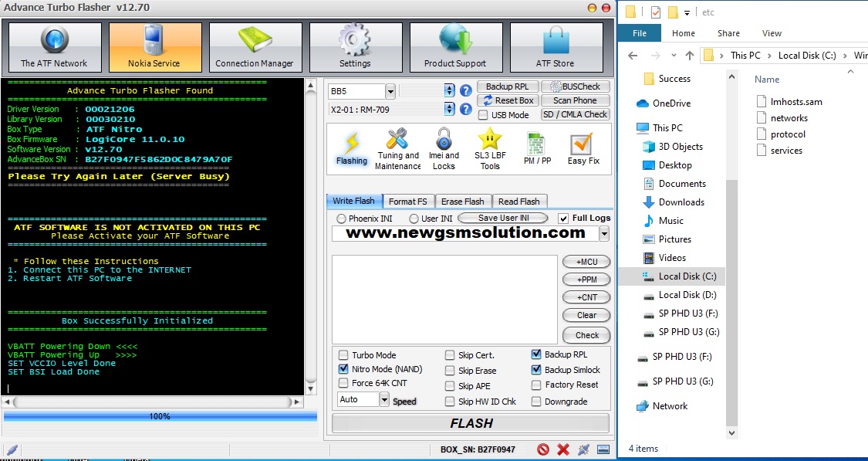868x461 pixels.
Task: Open Network in Explorer sidebar
Action: (662, 406)
